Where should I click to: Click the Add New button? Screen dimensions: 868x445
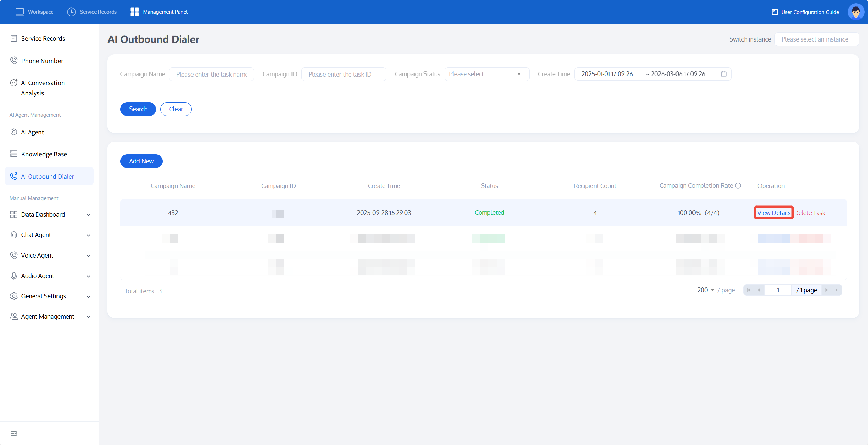(141, 161)
